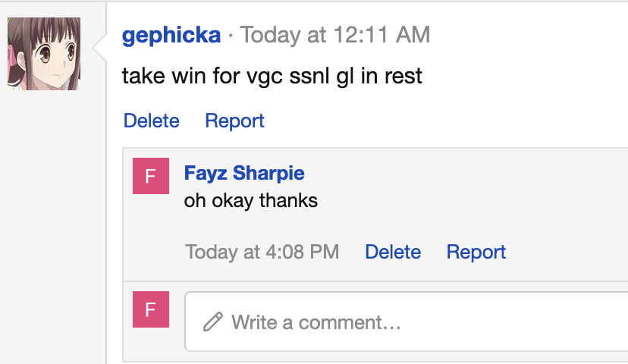Screen dimensions: 628x364
Task: Delete gephicka's profile post
Action: (152, 121)
